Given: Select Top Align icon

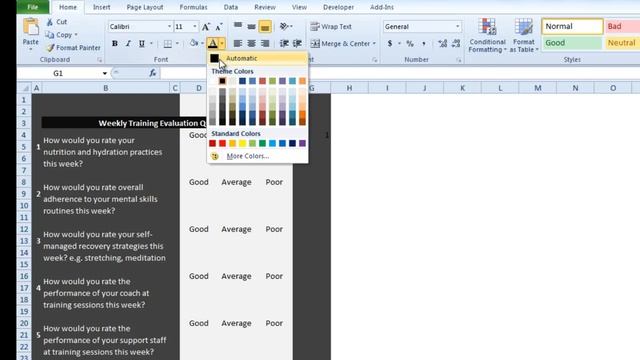Looking at the screenshot, I should click(x=238, y=27).
